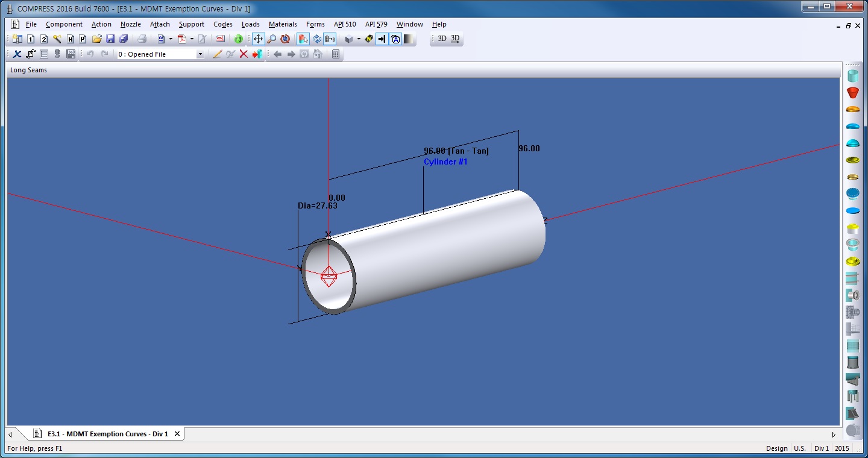The image size is (868, 458).
Task: Add the blue torispherical head component
Action: [x=852, y=127]
